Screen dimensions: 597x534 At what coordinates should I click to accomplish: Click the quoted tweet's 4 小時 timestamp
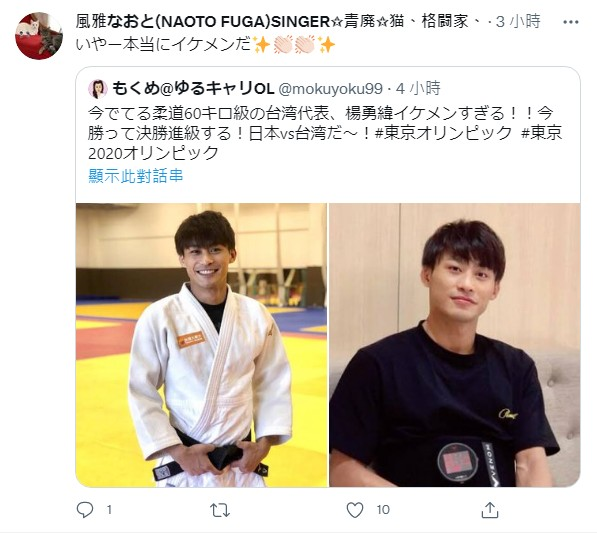click(x=418, y=89)
